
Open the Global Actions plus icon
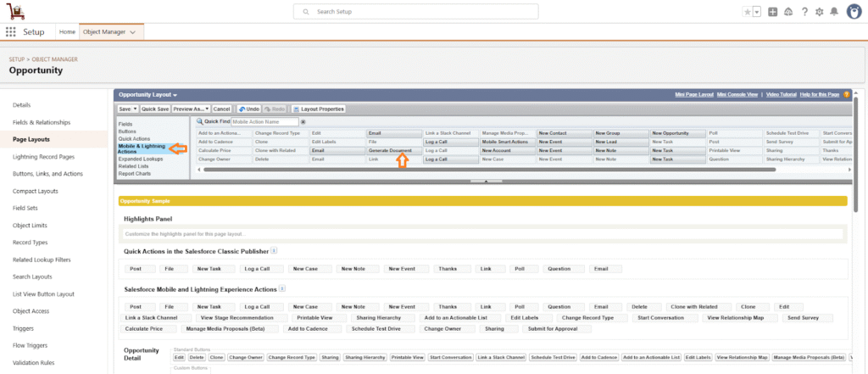click(x=773, y=12)
